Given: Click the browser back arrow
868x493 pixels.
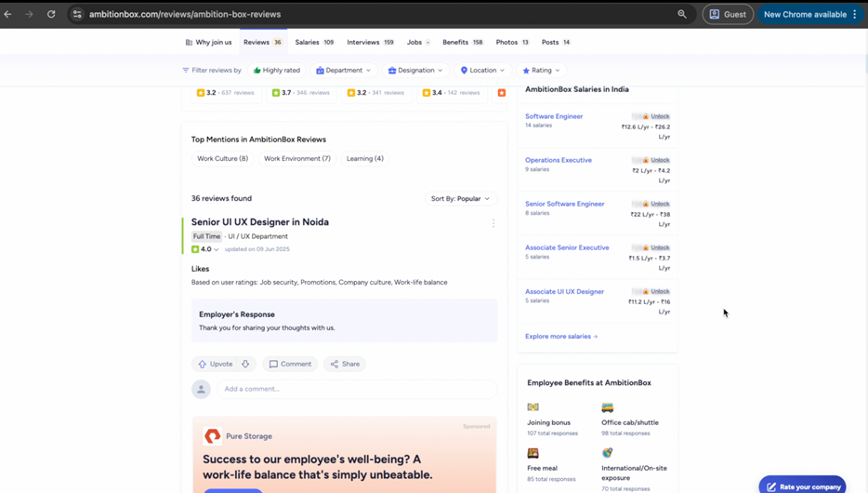Looking at the screenshot, I should coord(8,14).
